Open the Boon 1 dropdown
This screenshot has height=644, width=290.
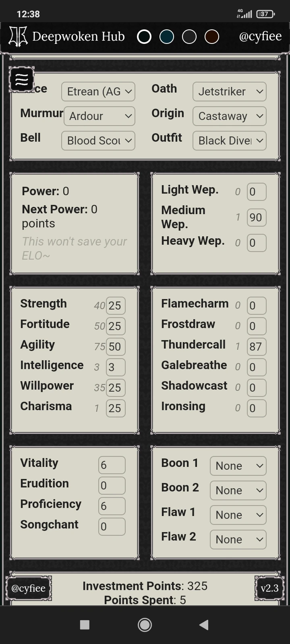(x=238, y=466)
